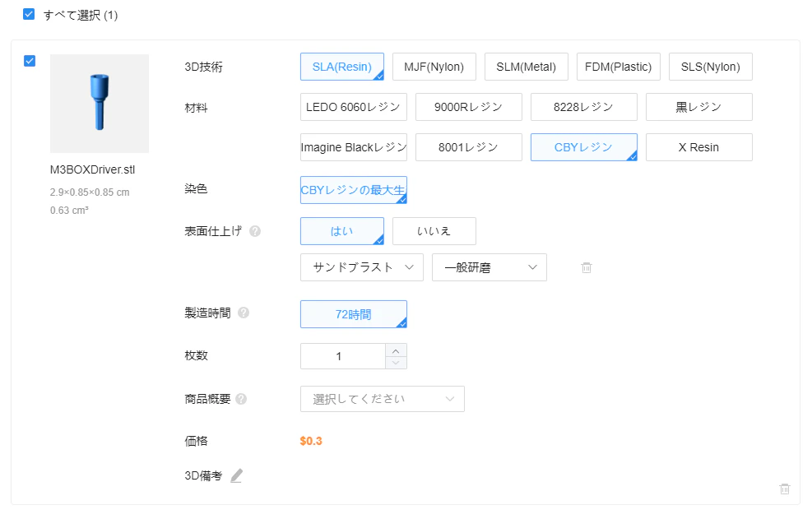The width and height of the screenshot is (812, 519).
Task: Increase quantity with the up arrow
Action: [x=397, y=350]
